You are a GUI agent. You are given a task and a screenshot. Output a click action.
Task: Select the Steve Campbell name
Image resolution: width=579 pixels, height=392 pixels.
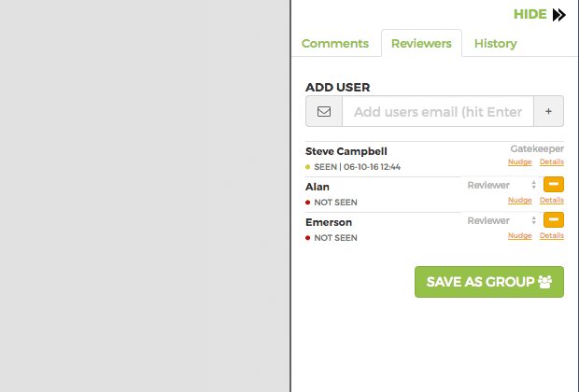[346, 151]
